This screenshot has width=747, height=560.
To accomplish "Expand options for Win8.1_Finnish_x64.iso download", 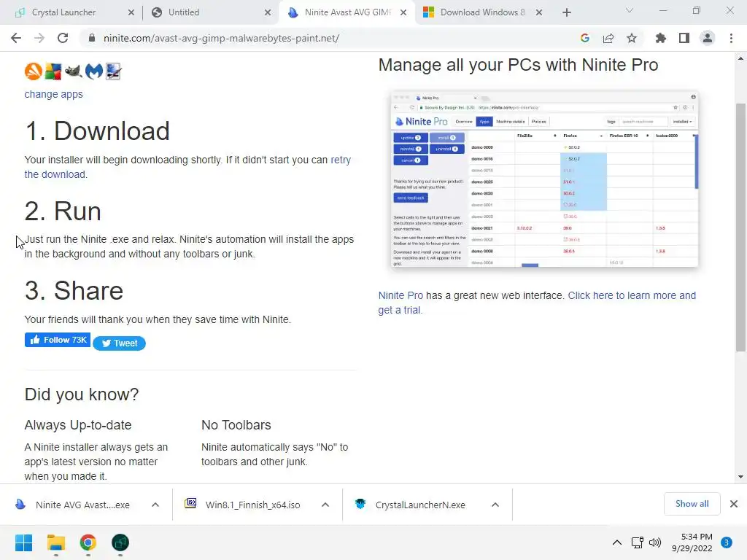I will (325, 505).
